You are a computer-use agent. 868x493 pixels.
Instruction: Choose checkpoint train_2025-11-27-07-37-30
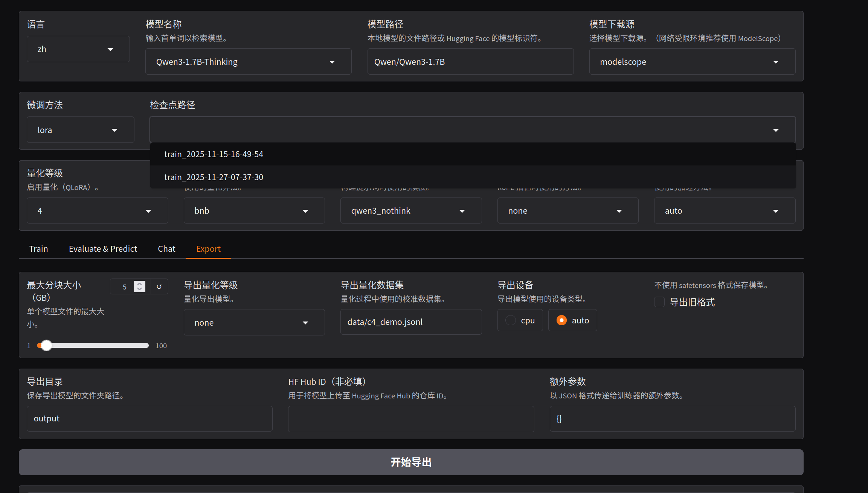214,177
